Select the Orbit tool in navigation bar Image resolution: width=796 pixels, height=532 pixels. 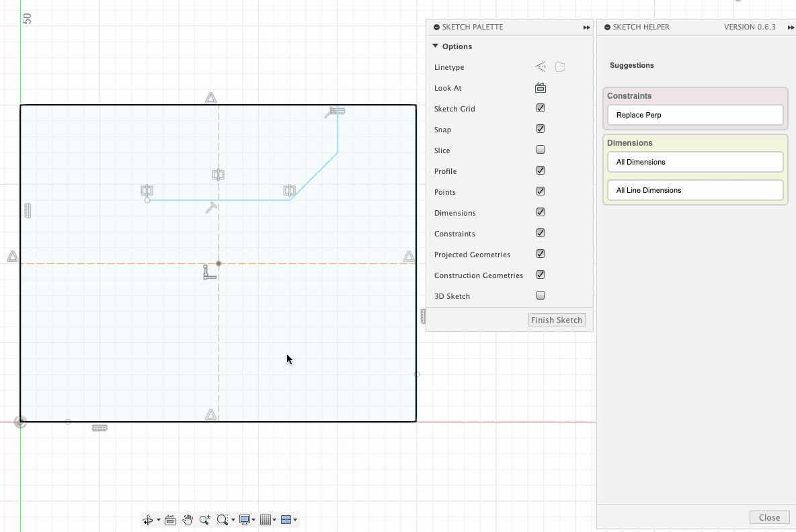[148, 520]
